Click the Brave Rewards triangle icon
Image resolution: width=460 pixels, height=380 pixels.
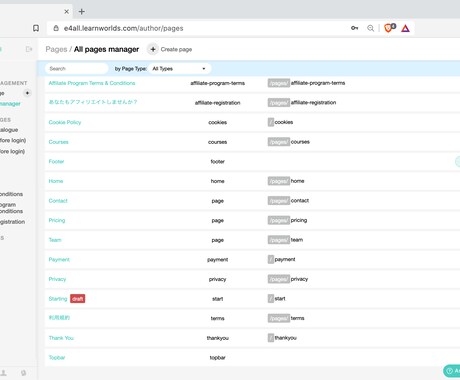pos(405,28)
